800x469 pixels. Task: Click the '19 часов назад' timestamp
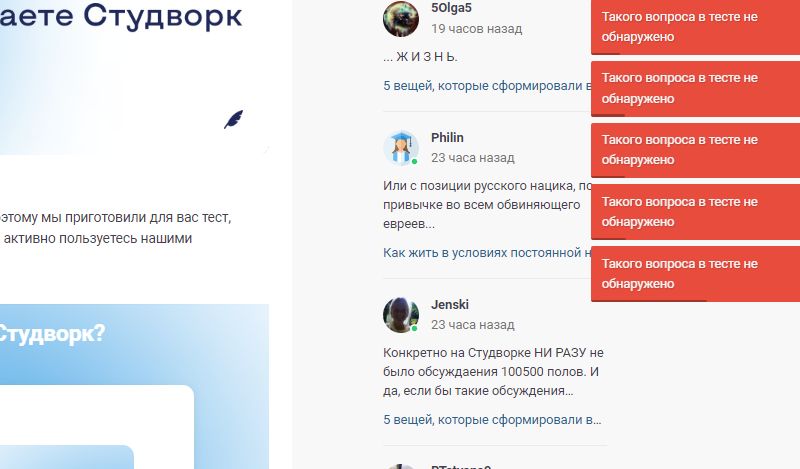coord(477,29)
